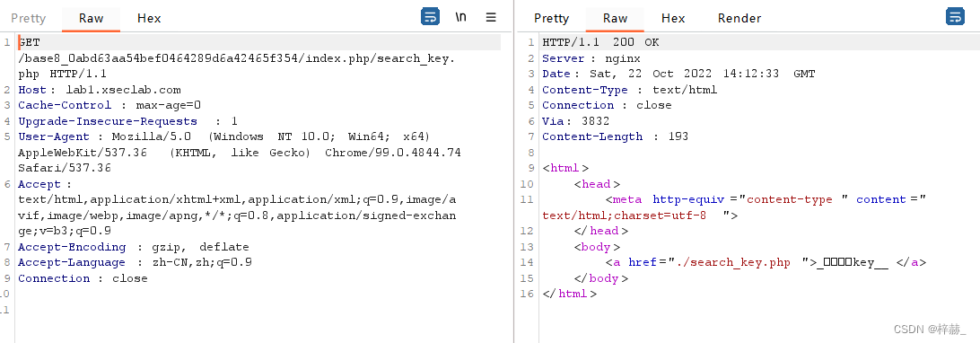Click the Cache-Control header name
This screenshot has width=980, height=343.
pyautogui.click(x=65, y=106)
